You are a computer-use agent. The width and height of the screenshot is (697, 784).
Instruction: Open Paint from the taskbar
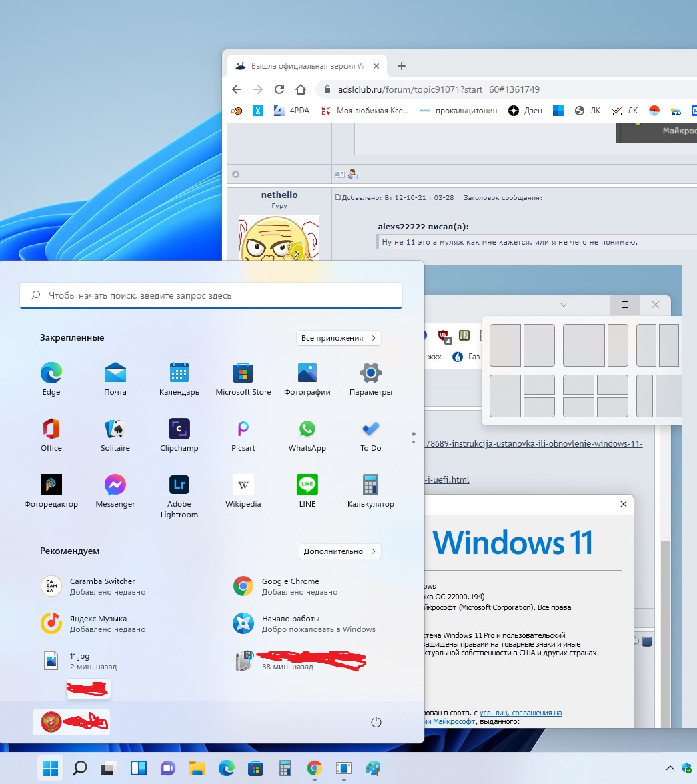(373, 768)
